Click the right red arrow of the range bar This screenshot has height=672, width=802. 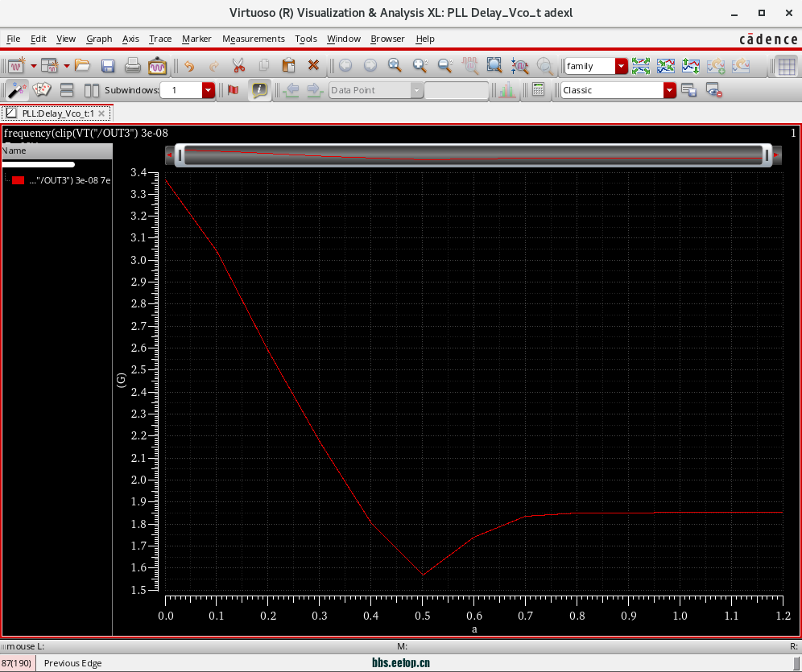(776, 155)
